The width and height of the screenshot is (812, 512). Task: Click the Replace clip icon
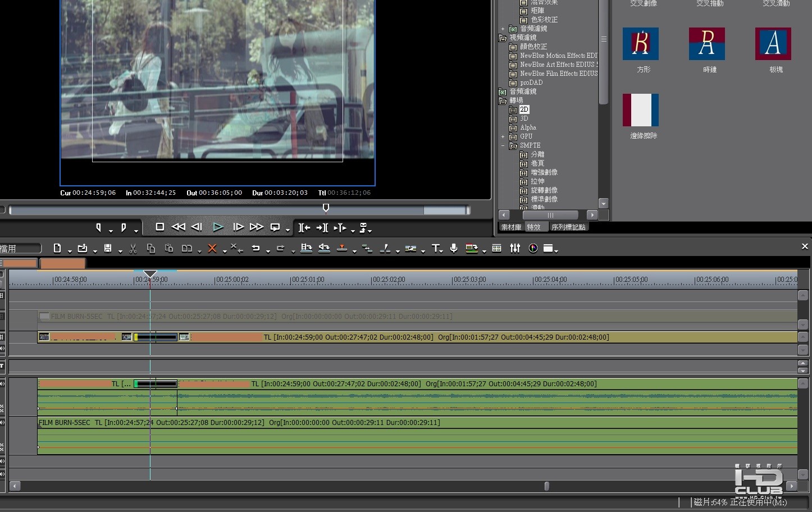(x=187, y=248)
